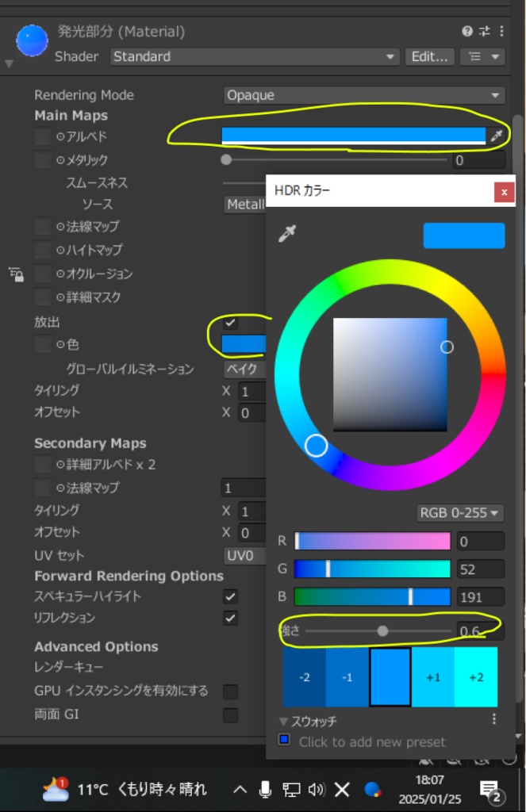Image resolution: width=526 pixels, height=812 pixels.
Task: Click taskbar microphone icon
Action: click(x=265, y=790)
